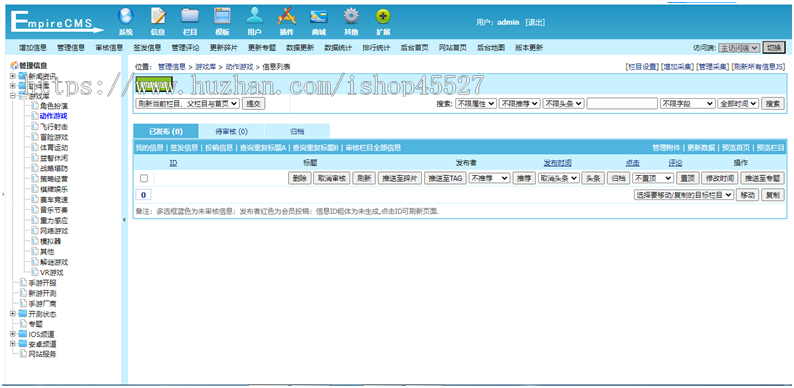Image resolution: width=794 pixels, height=388 pixels.
Task: Open the 栏目 (Columns) folder icon
Action: [x=190, y=17]
